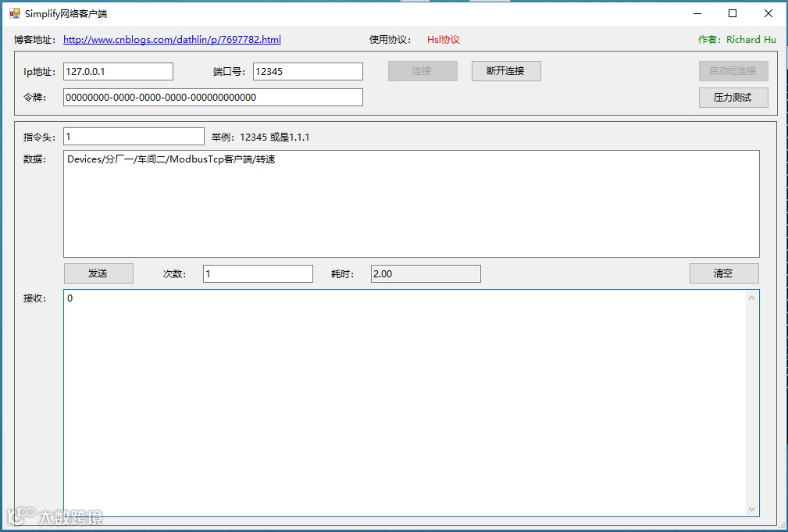Click the disabled 启动短连接 button

point(733,71)
